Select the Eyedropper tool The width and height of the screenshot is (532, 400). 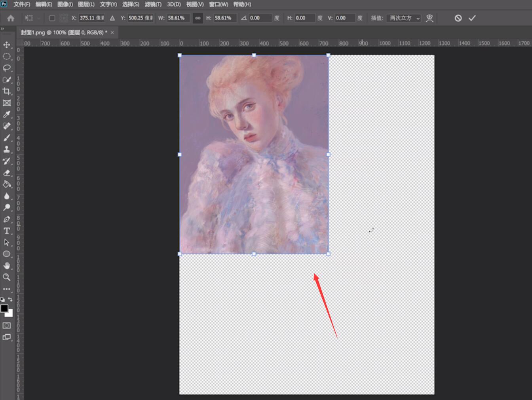[7, 115]
